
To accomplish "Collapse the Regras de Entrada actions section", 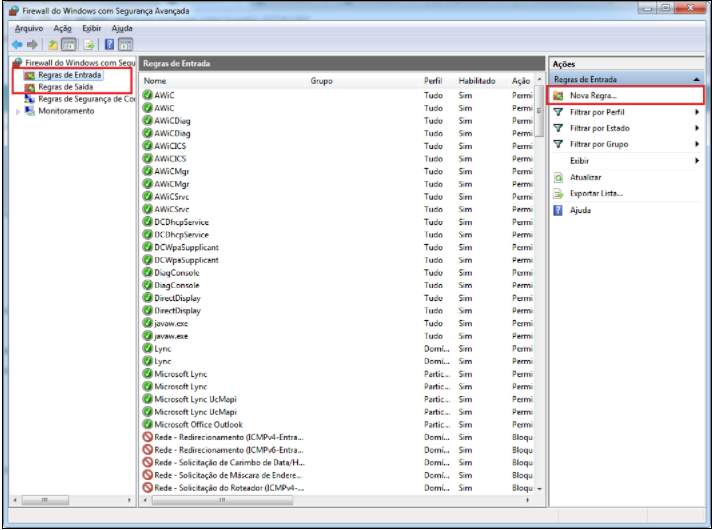I will pyautogui.click(x=697, y=79).
